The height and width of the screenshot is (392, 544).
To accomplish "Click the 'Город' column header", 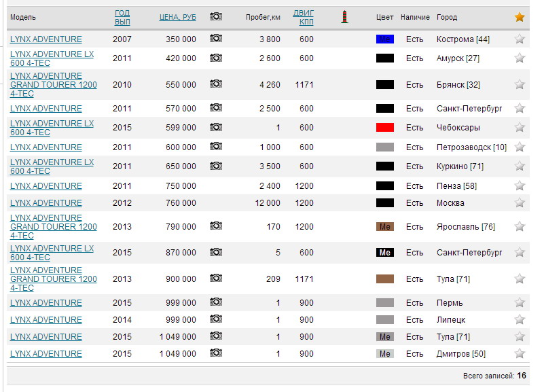I will [447, 18].
